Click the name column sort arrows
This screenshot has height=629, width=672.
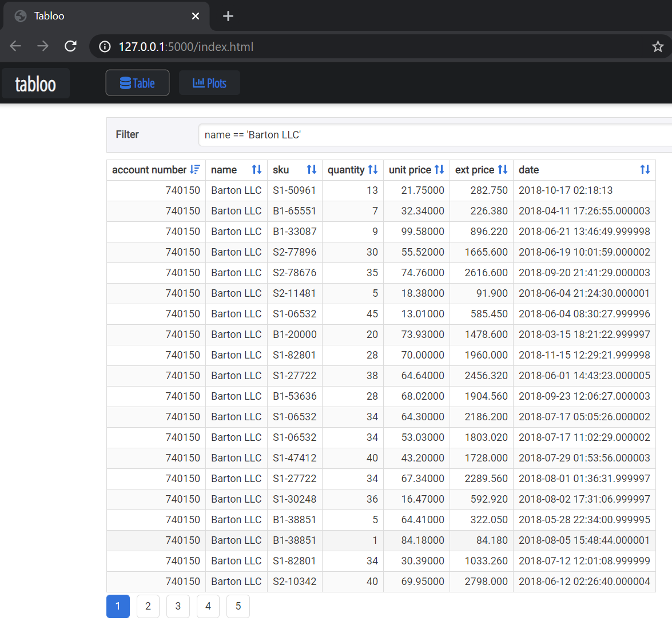(x=257, y=170)
